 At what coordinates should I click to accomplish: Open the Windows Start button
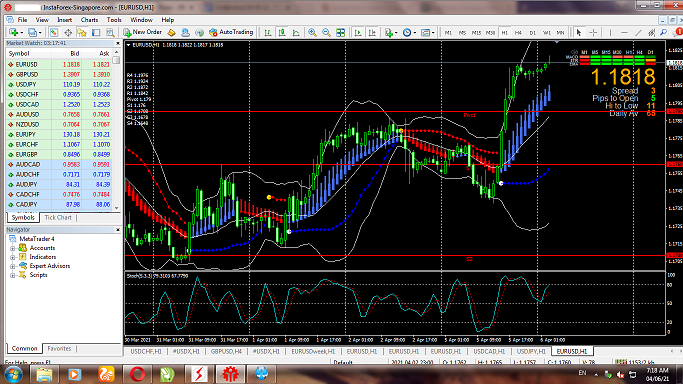click(x=13, y=374)
